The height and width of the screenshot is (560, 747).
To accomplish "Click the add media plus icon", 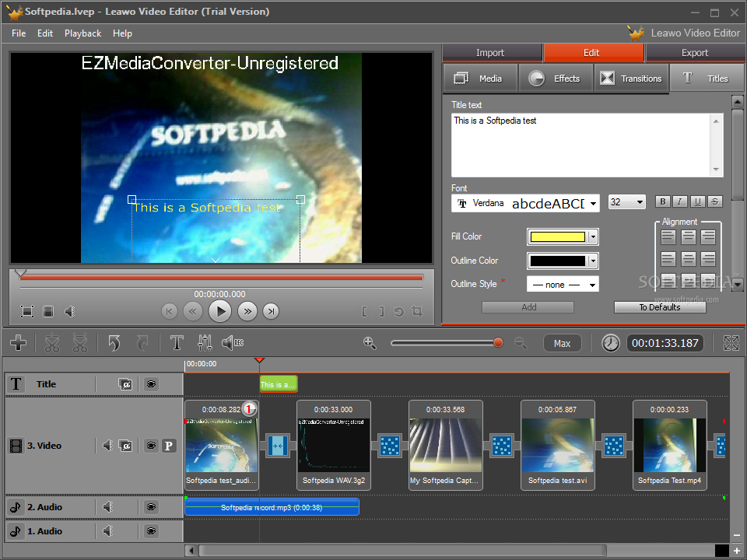I will 18,342.
